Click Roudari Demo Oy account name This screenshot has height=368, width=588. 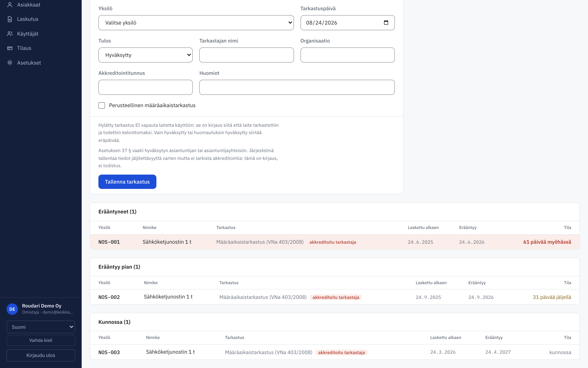click(x=42, y=306)
